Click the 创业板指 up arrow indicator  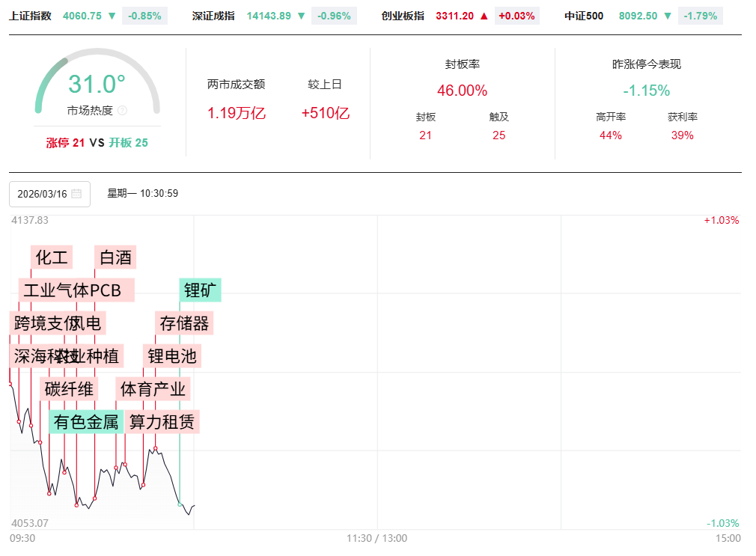[484, 16]
